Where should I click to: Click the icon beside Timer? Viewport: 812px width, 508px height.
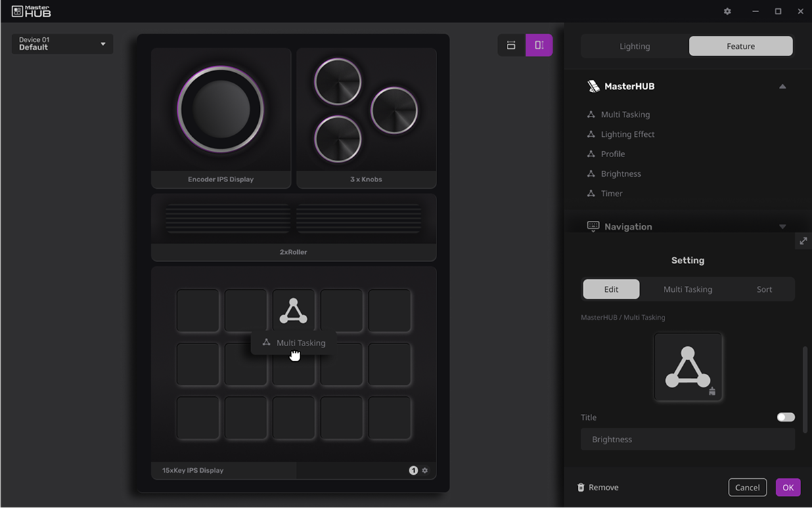[591, 193]
